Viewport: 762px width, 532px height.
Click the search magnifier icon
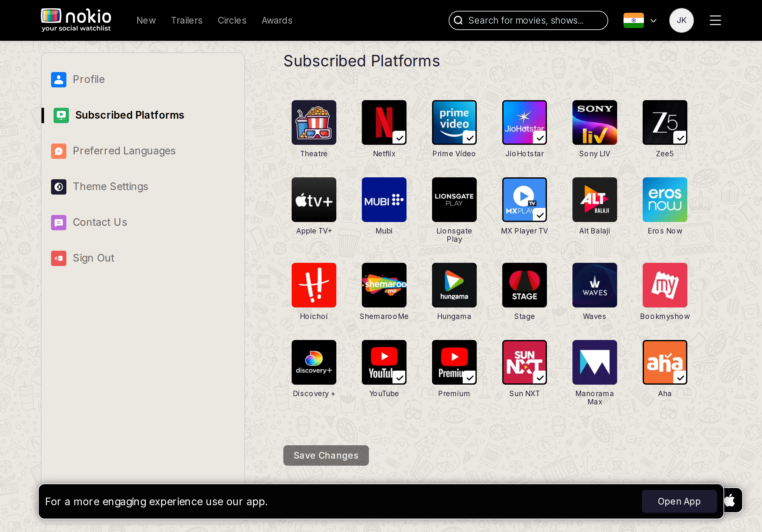coord(458,20)
